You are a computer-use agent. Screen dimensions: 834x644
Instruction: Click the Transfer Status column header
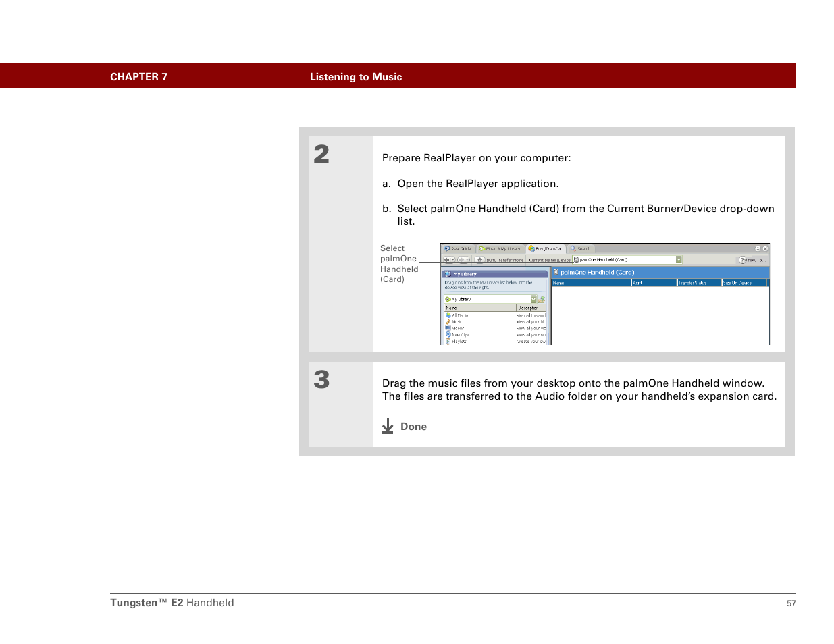[x=700, y=283]
